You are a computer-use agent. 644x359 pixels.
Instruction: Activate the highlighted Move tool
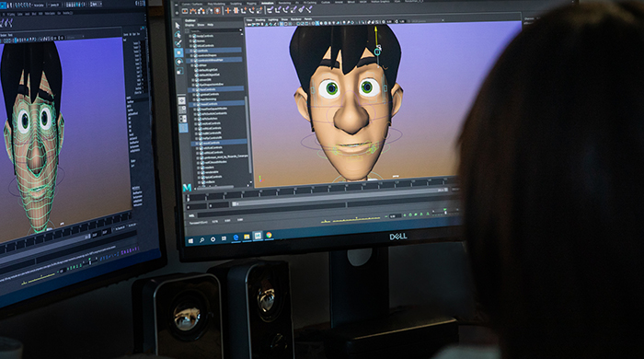coord(178,52)
